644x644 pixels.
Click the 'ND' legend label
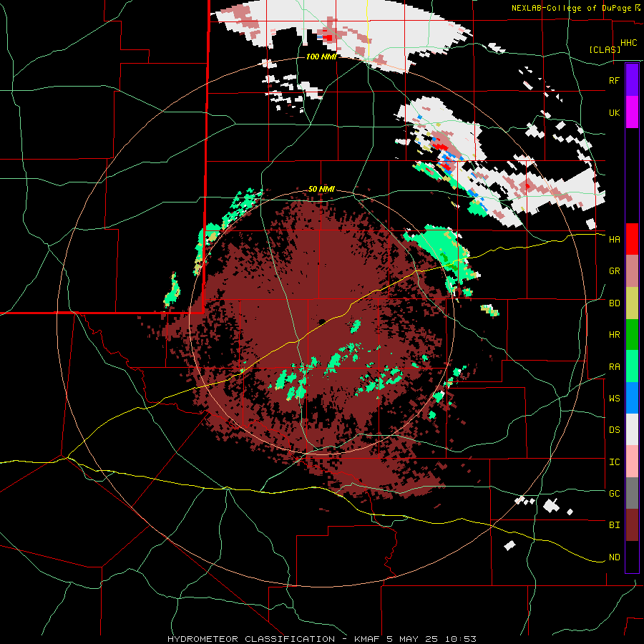pyautogui.click(x=614, y=557)
